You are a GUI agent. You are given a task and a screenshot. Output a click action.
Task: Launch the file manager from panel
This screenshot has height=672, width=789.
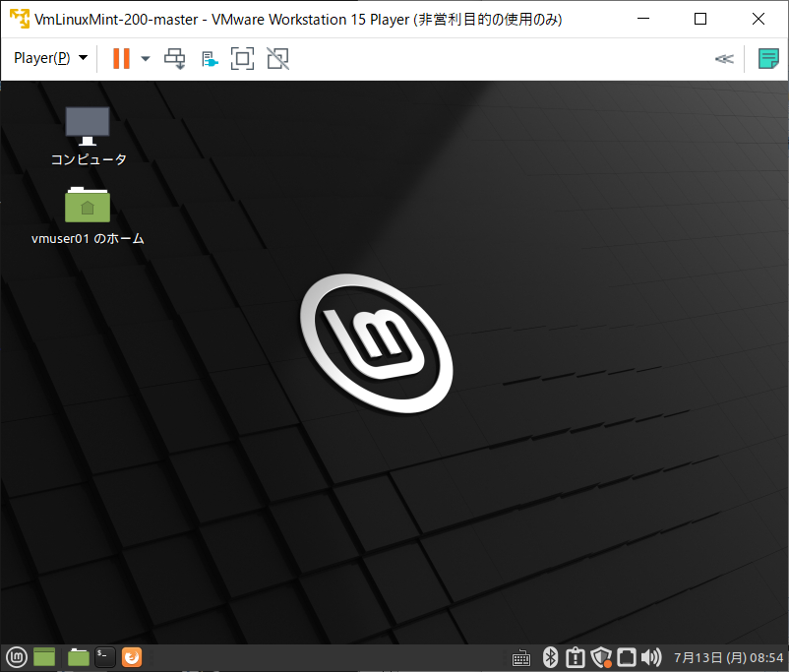79,657
